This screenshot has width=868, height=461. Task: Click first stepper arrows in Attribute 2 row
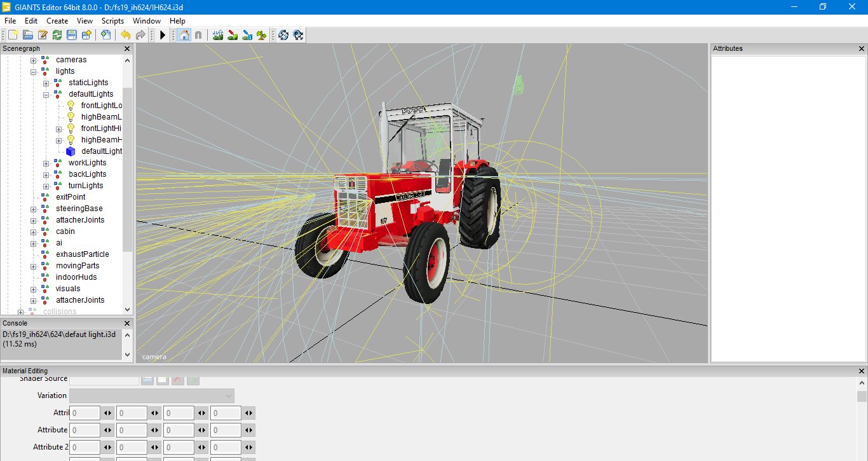click(108, 447)
